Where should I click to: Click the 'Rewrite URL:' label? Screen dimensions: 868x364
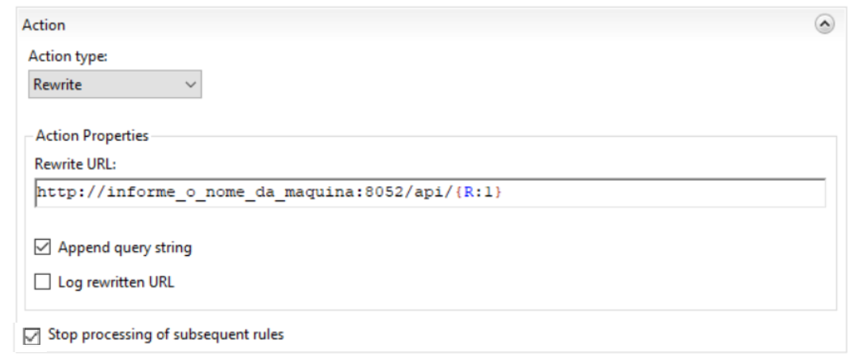(x=75, y=165)
